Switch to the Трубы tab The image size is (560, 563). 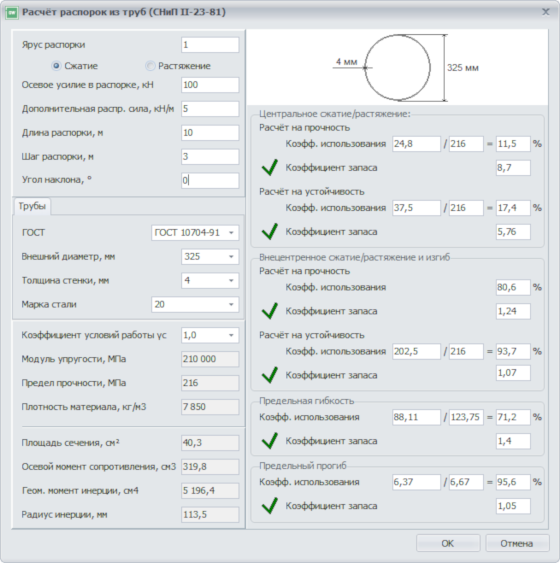click(x=32, y=206)
